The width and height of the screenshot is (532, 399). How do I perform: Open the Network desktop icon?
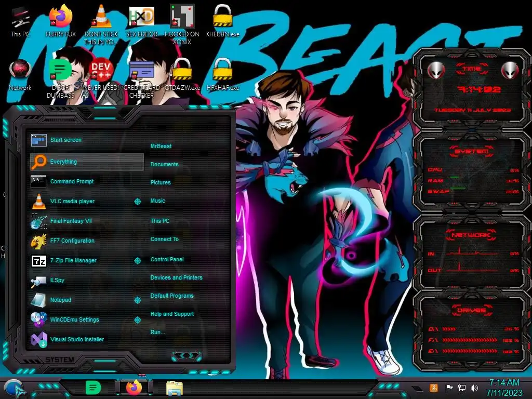20,75
